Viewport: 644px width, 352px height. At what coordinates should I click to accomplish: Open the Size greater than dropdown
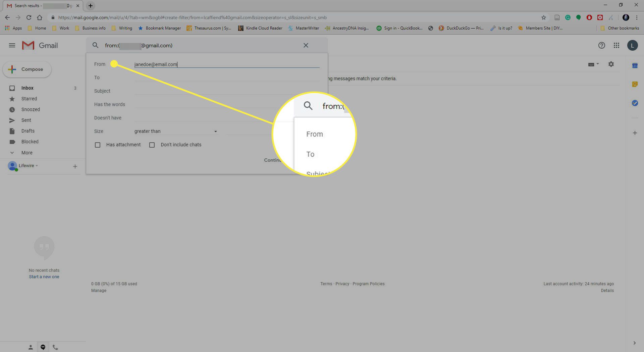click(176, 131)
